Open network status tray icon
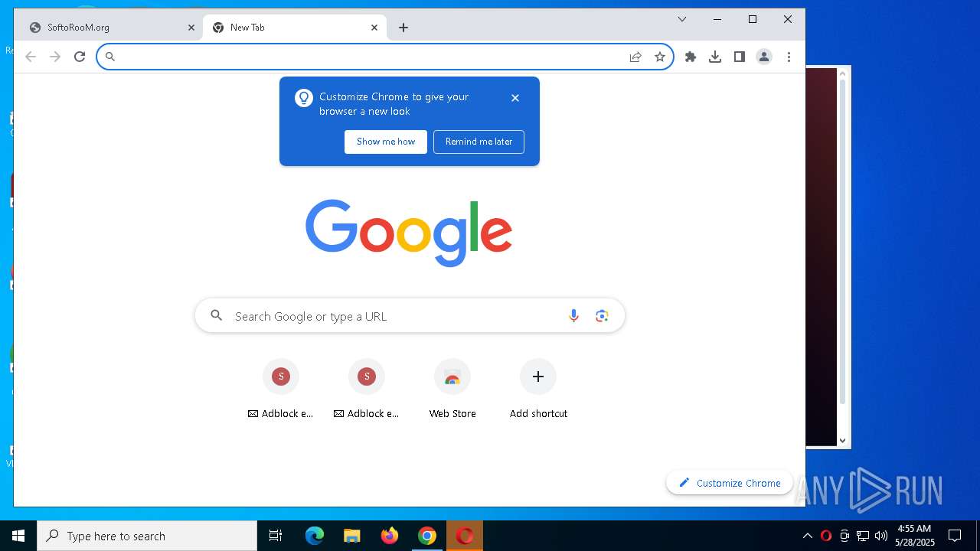The image size is (980, 551). point(863,536)
